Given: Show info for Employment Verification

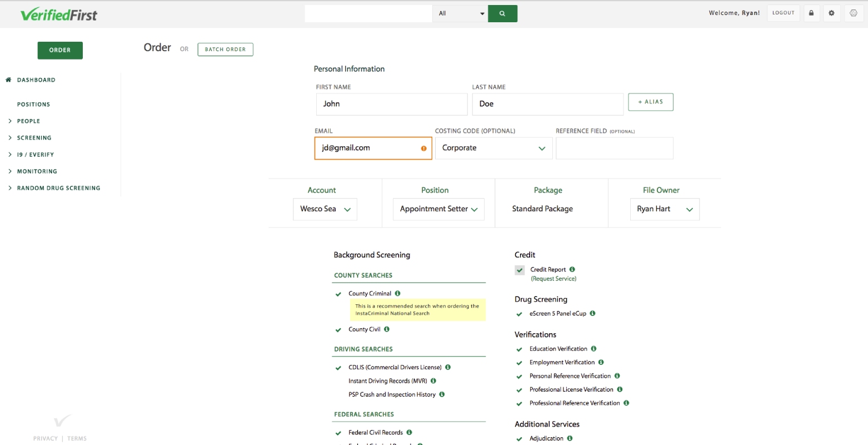Looking at the screenshot, I should tap(601, 362).
